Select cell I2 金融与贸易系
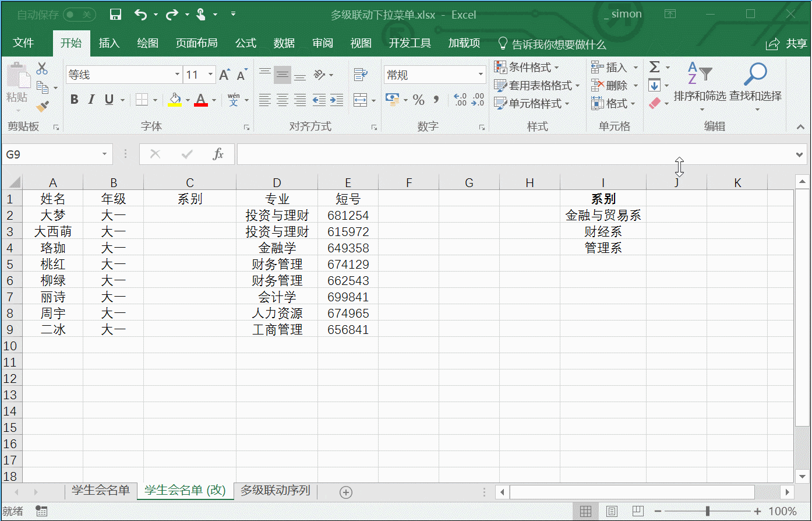The width and height of the screenshot is (812, 521). (603, 215)
